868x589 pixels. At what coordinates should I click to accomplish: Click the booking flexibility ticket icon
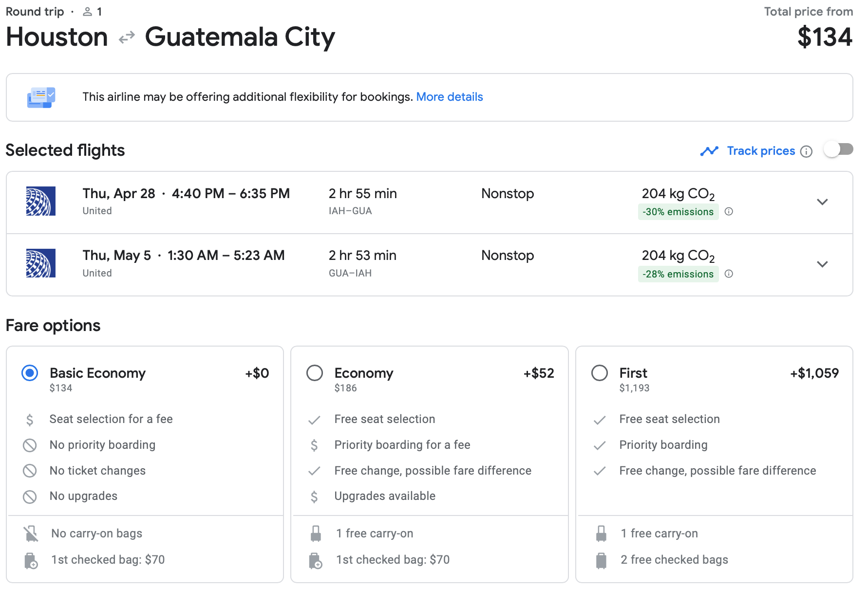tap(41, 97)
